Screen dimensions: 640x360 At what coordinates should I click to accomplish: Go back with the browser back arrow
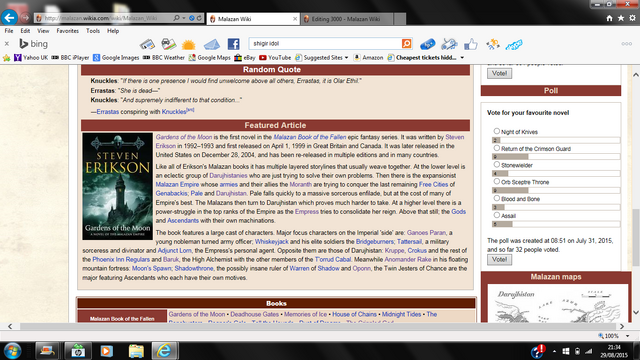9,18
